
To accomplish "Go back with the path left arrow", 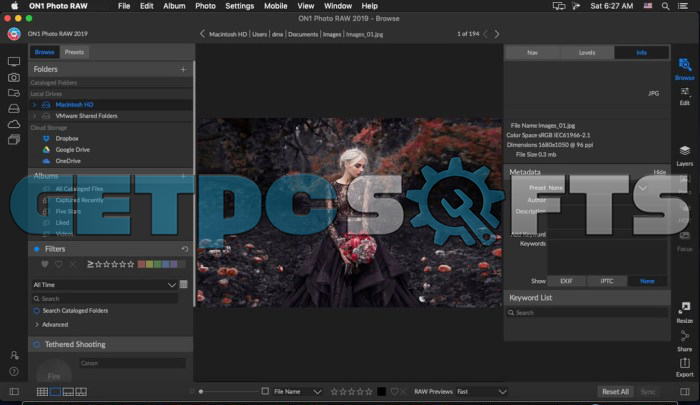I will coord(202,34).
